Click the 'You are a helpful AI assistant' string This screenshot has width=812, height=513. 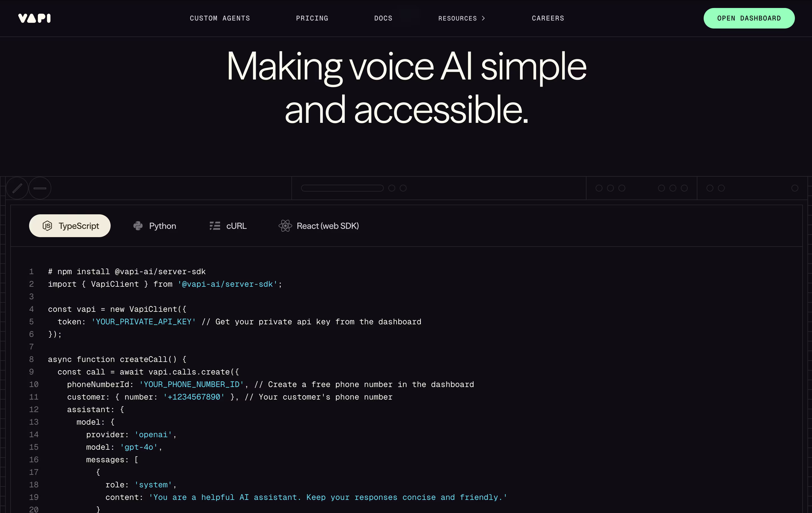coord(328,498)
